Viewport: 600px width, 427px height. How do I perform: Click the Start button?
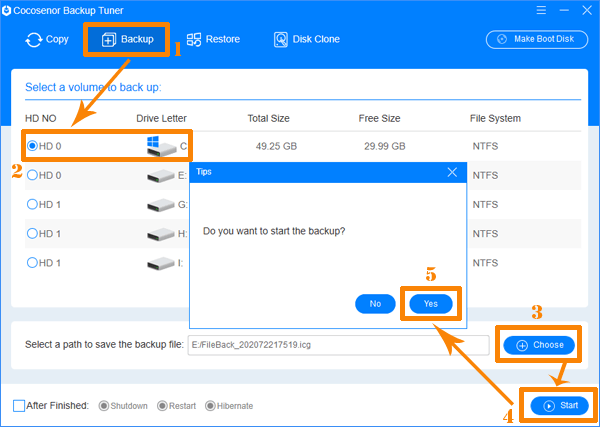tap(559, 406)
